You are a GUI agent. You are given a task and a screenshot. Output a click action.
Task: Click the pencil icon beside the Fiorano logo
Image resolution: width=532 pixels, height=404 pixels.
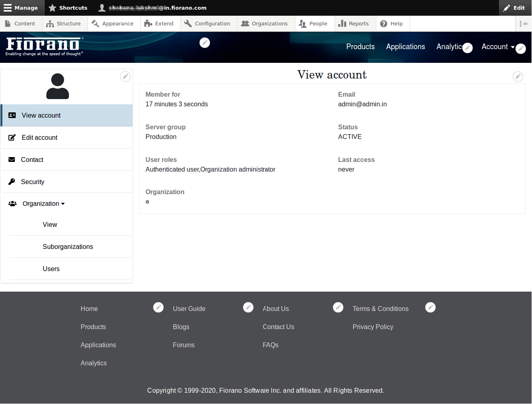[x=205, y=43]
